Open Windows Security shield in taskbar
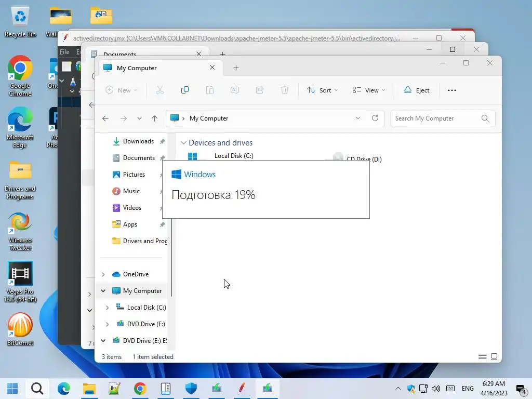532x399 pixels. (191, 389)
